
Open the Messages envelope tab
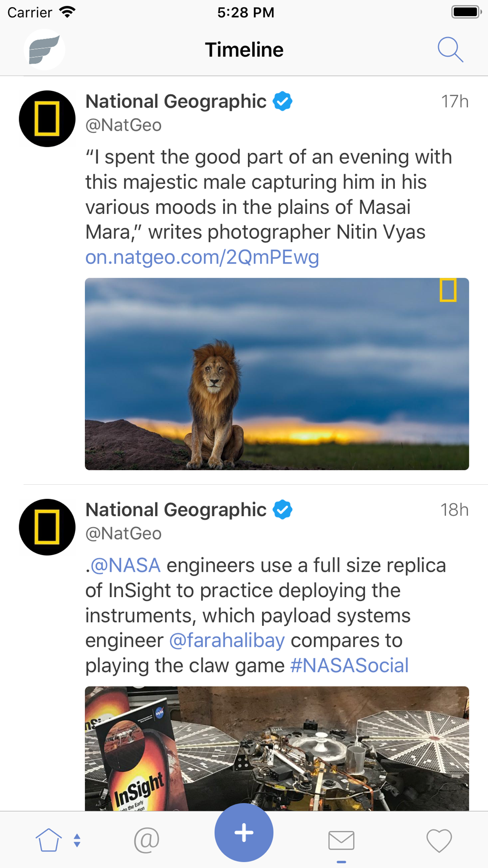341,840
